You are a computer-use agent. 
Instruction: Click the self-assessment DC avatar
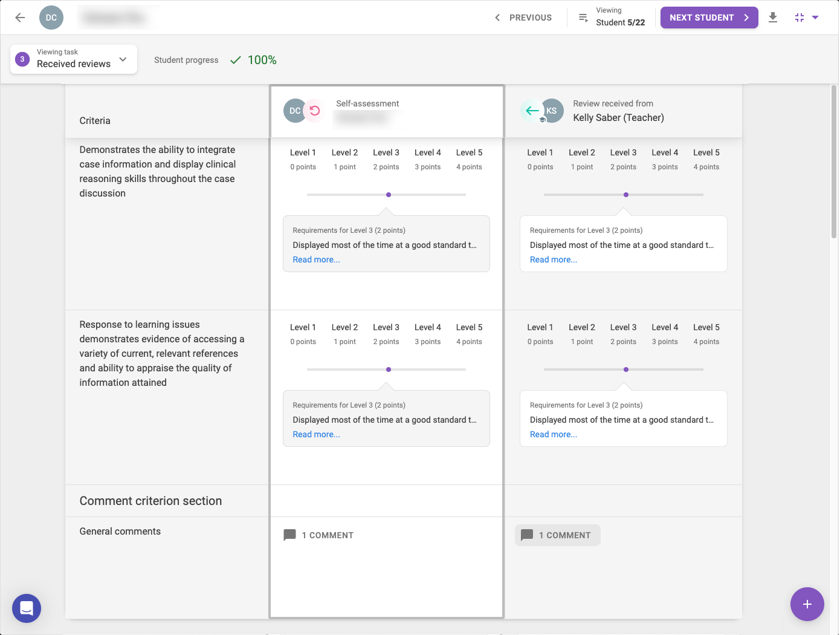pyautogui.click(x=295, y=111)
